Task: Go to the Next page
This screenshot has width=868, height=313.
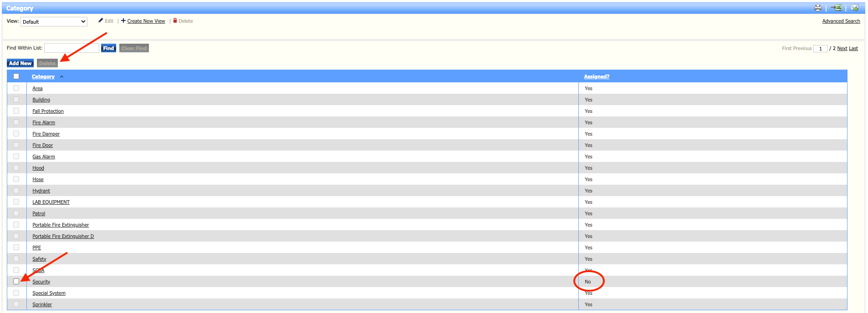Action: [842, 48]
